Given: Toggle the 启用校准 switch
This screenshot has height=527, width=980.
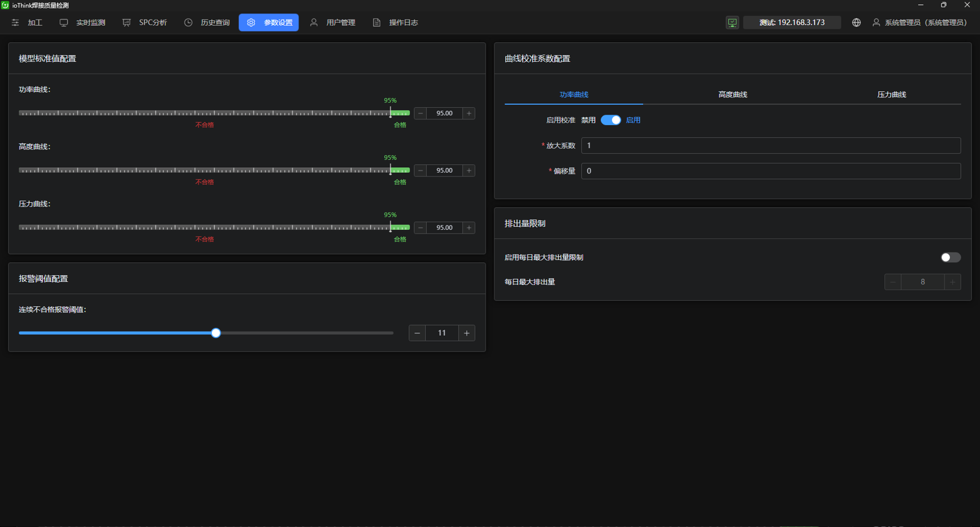Looking at the screenshot, I should [x=611, y=120].
